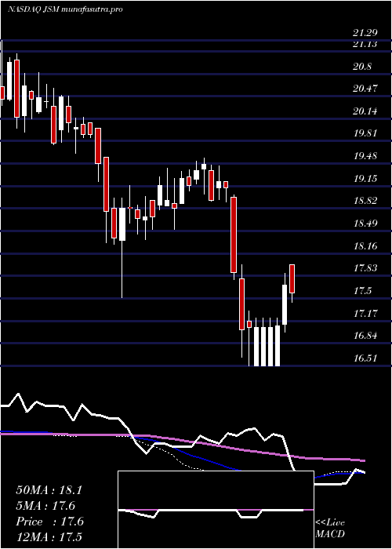Click the 20.14 price axis label

365,111
